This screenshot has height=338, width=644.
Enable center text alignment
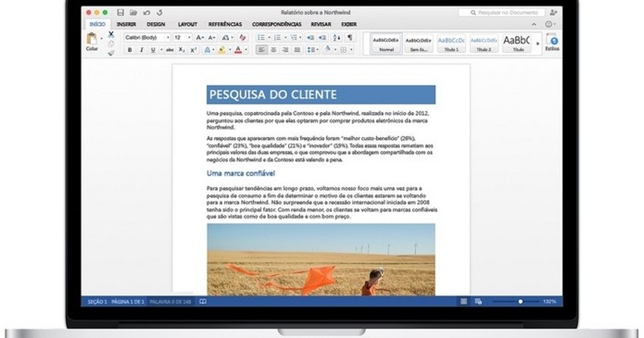[x=273, y=50]
